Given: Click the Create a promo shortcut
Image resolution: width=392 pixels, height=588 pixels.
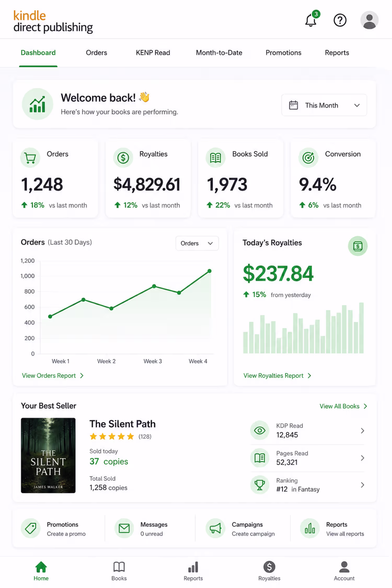Looking at the screenshot, I should pos(66,534).
